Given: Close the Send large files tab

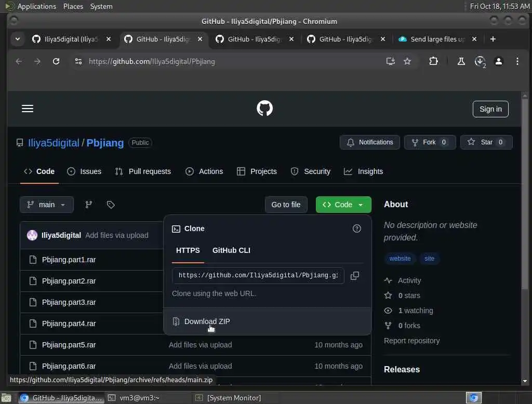Looking at the screenshot, I should tap(474, 39).
